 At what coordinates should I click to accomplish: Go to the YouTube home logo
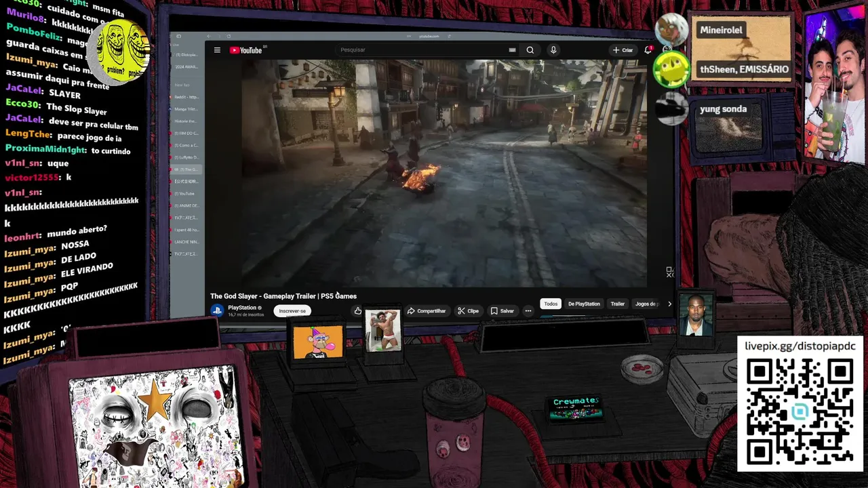click(x=247, y=50)
